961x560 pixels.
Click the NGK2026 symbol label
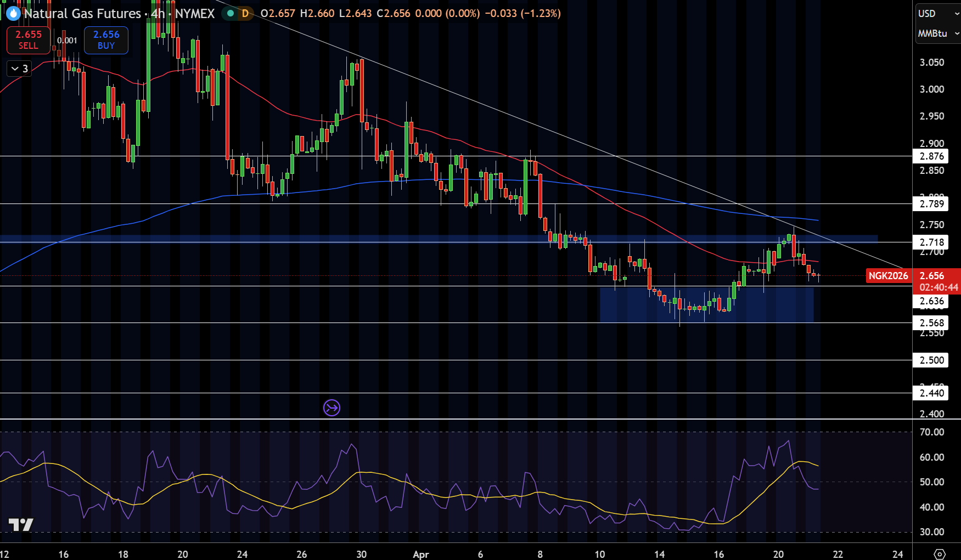(x=888, y=276)
